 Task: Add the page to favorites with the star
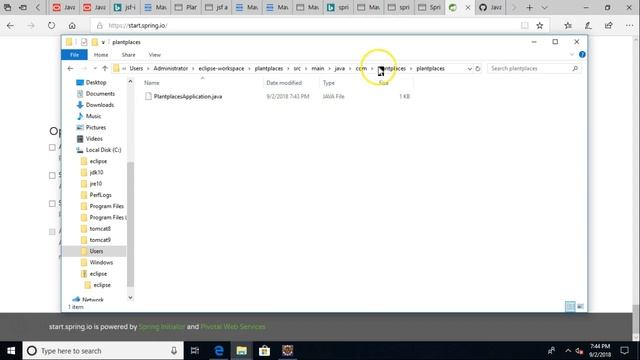(x=540, y=25)
